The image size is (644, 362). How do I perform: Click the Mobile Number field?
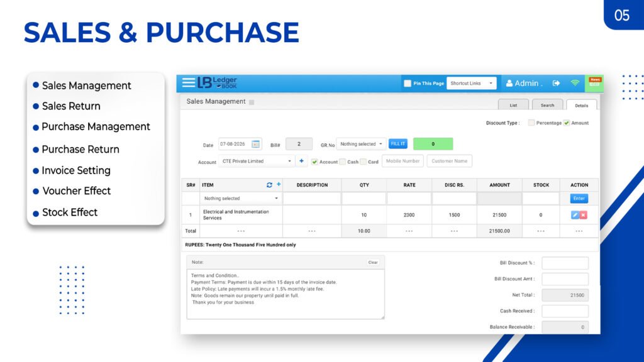pyautogui.click(x=402, y=161)
